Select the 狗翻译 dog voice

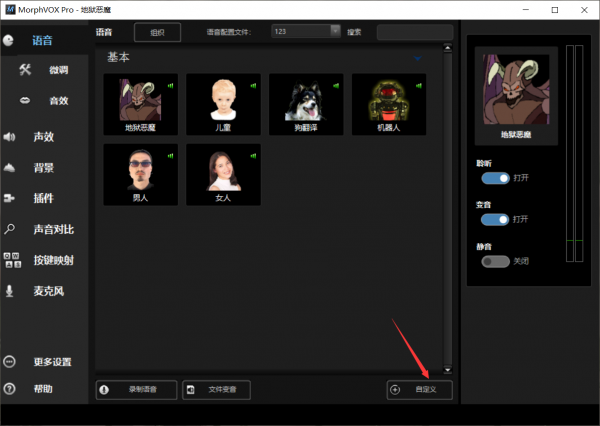306,104
